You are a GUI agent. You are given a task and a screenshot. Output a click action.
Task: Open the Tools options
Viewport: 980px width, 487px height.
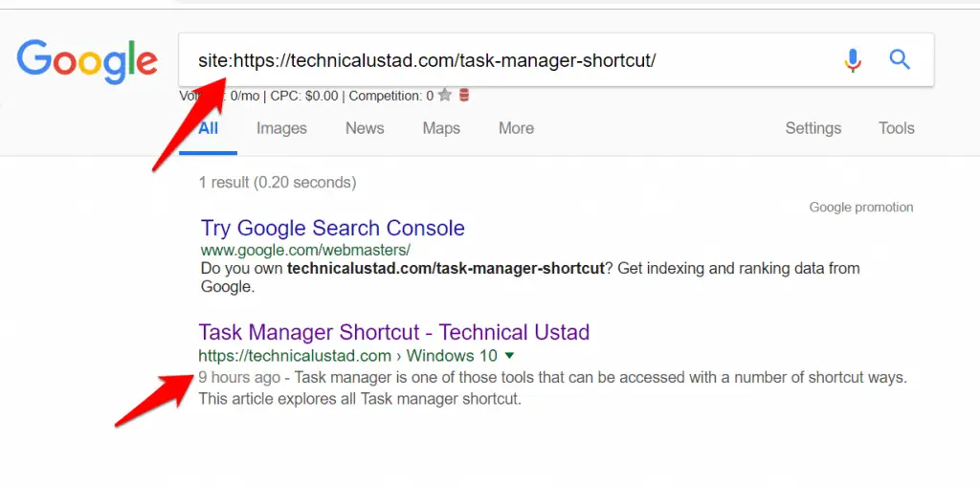click(x=896, y=128)
